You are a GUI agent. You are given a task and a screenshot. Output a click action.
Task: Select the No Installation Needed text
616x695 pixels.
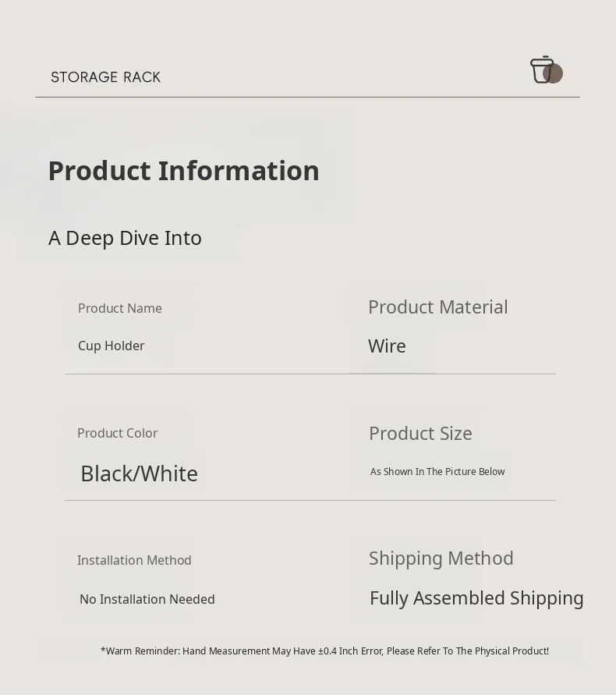point(147,599)
